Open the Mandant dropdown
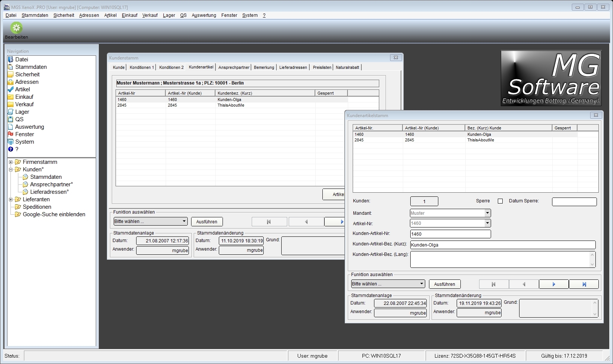613x364 pixels. tap(487, 213)
